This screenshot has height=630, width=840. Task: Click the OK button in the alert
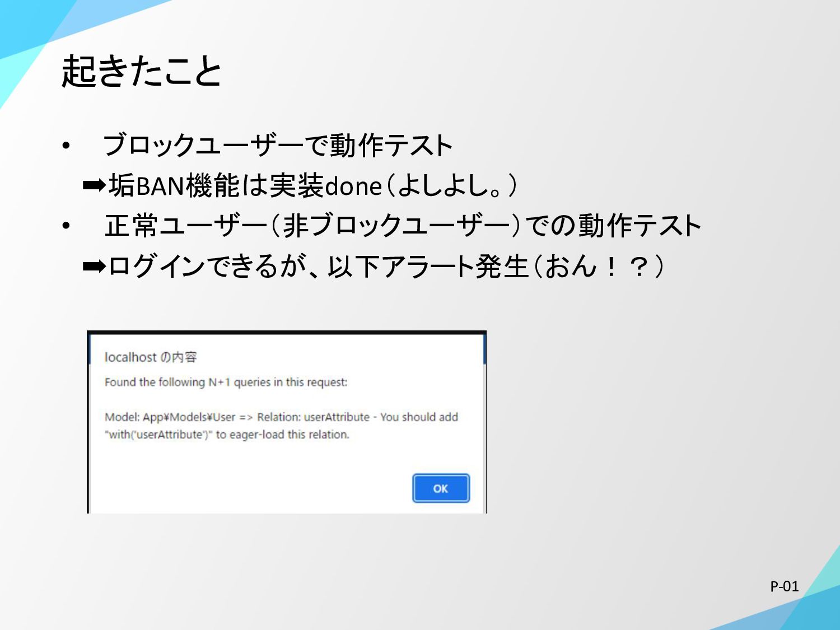(441, 488)
